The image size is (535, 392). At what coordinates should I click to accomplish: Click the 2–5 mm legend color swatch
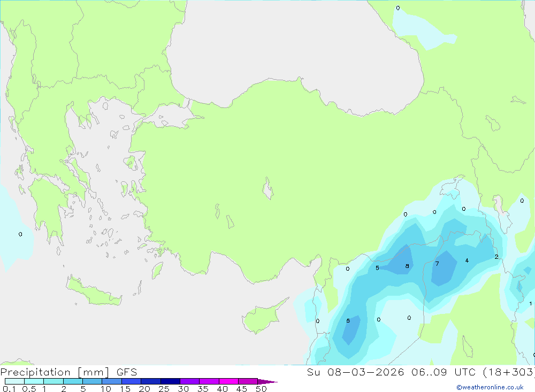[73, 381]
